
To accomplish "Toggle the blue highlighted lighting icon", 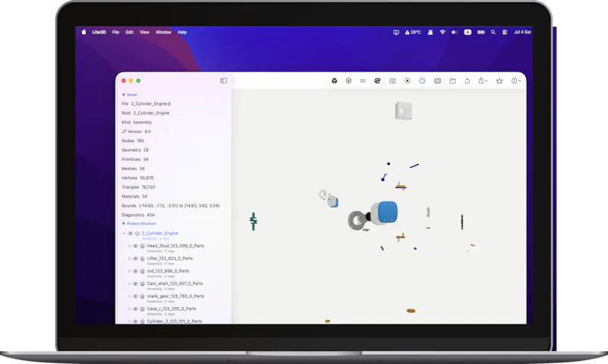I will click(422, 81).
